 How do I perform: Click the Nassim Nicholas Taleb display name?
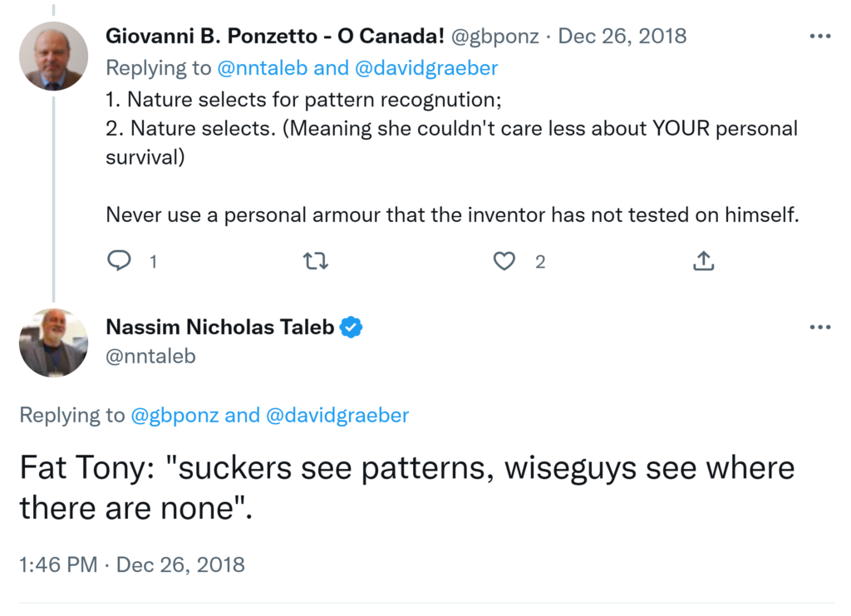(219, 328)
